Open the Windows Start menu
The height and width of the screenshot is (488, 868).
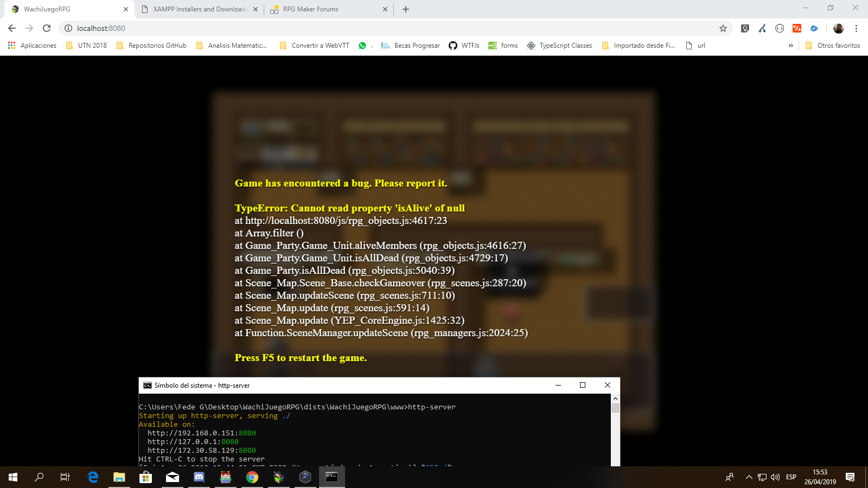click(13, 477)
